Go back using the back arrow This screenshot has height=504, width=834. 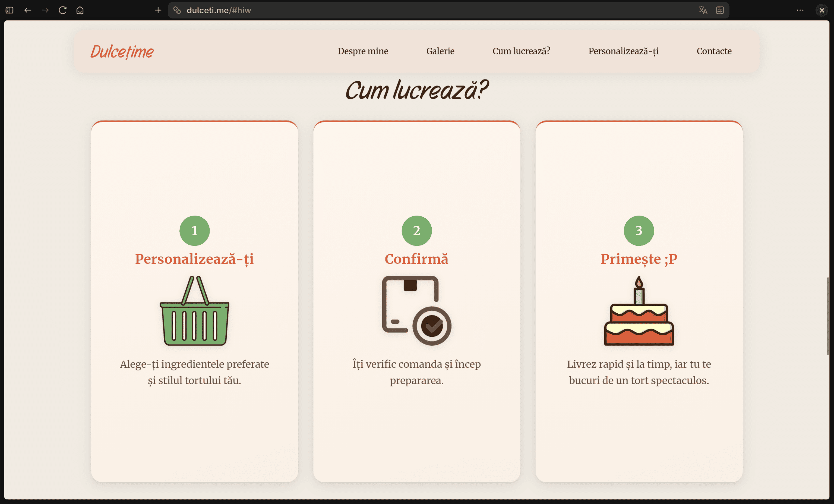click(28, 10)
